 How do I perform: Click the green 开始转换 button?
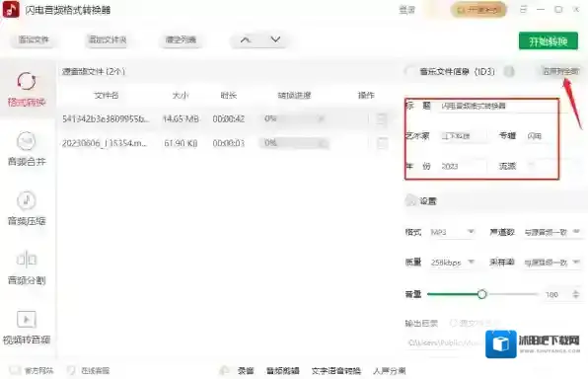pyautogui.click(x=549, y=40)
